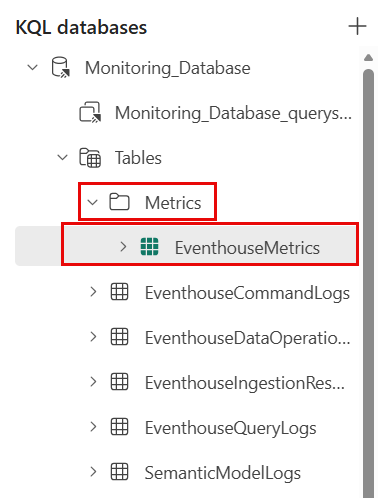Select the EventhouseIngestionRes... table name
The width and height of the screenshot is (380, 498).
(245, 383)
